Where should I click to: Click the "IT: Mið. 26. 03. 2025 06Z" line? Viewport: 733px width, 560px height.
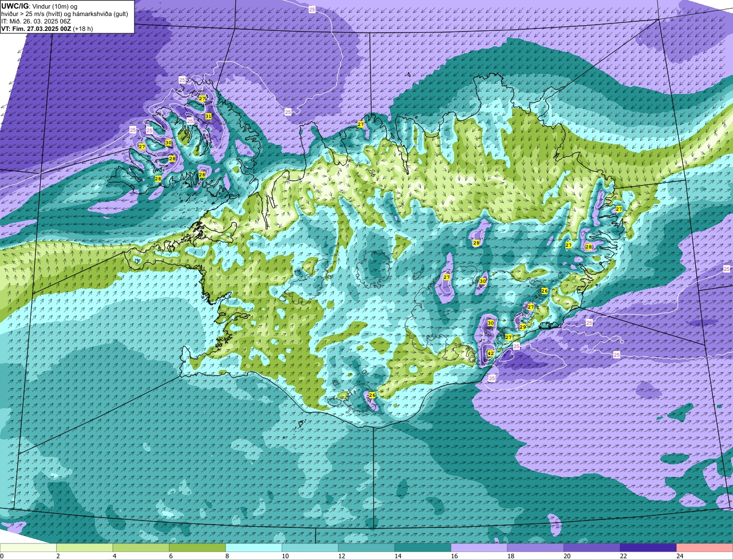coord(36,21)
